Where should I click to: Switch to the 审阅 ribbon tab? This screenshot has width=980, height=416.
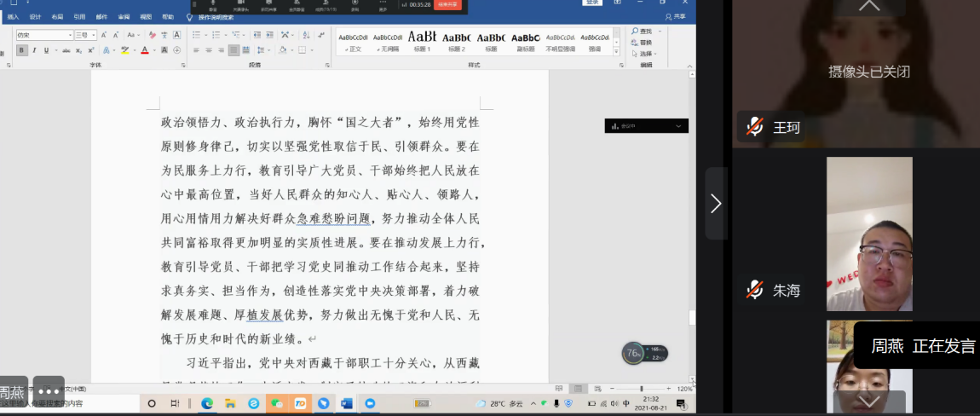[x=124, y=17]
